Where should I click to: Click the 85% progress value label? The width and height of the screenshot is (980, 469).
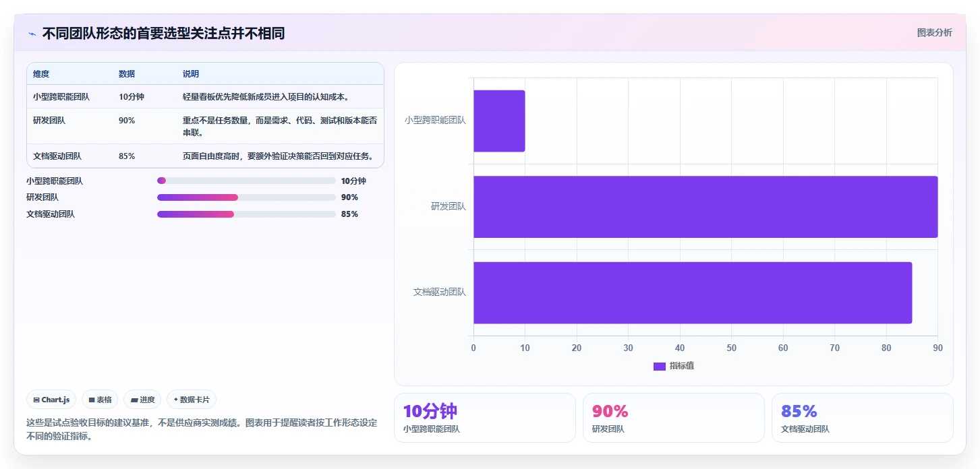click(349, 214)
